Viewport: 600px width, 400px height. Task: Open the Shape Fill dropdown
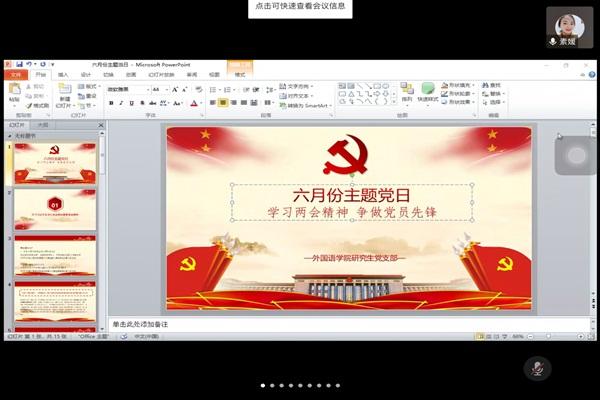[x=458, y=85]
